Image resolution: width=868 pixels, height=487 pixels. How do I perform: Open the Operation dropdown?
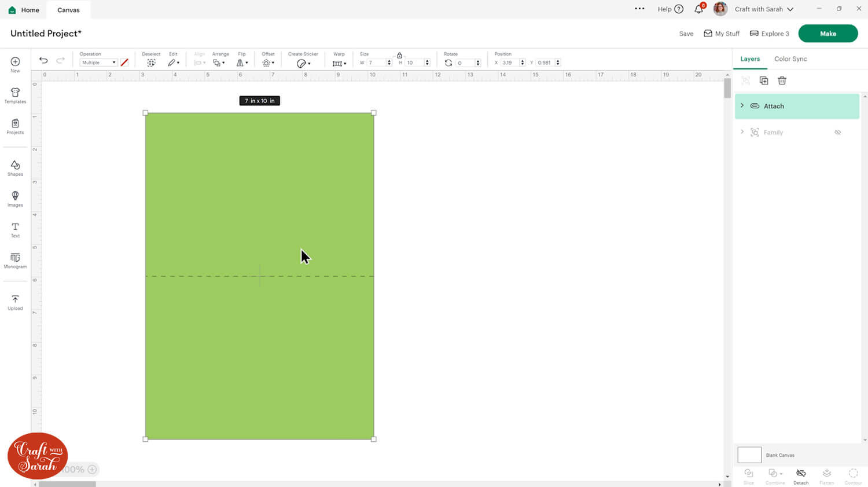tap(98, 63)
